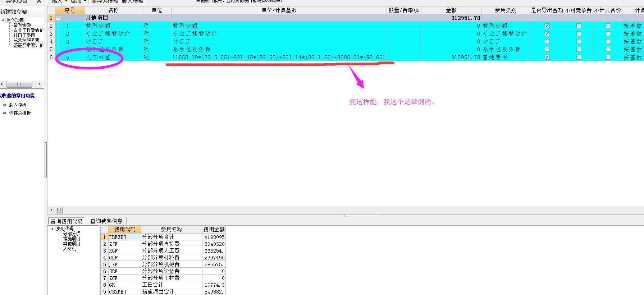
Task: Select the RGF code cell
Action: (124, 251)
